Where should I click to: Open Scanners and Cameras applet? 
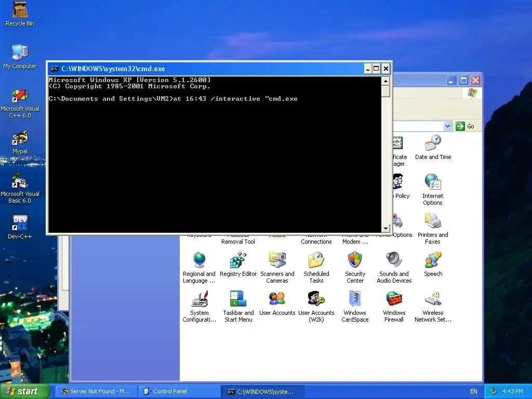[277, 268]
